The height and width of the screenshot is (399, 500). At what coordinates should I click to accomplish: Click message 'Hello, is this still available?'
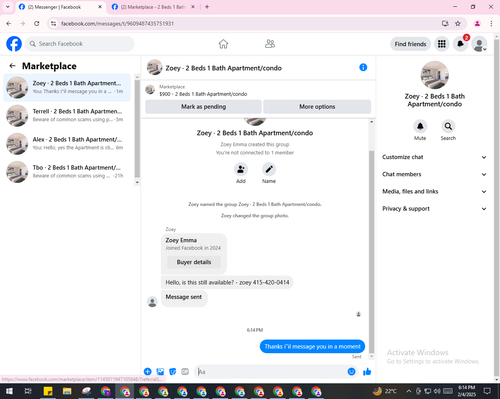click(x=227, y=282)
